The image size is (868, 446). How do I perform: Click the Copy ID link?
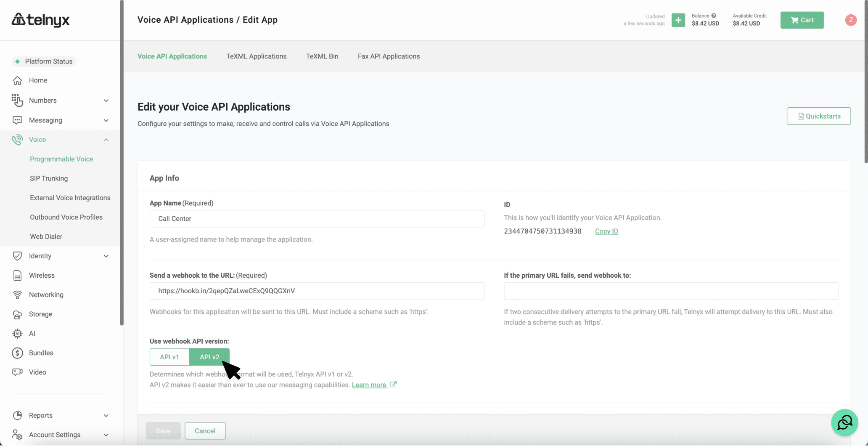pos(606,231)
